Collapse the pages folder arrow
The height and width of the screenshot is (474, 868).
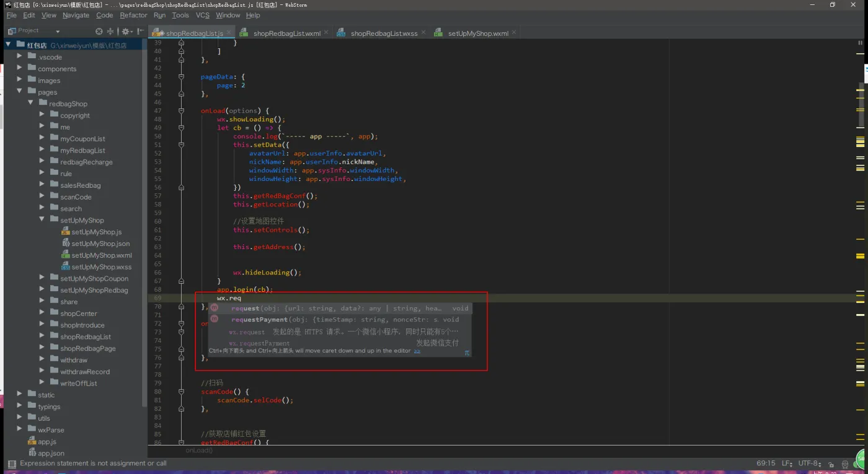click(20, 92)
